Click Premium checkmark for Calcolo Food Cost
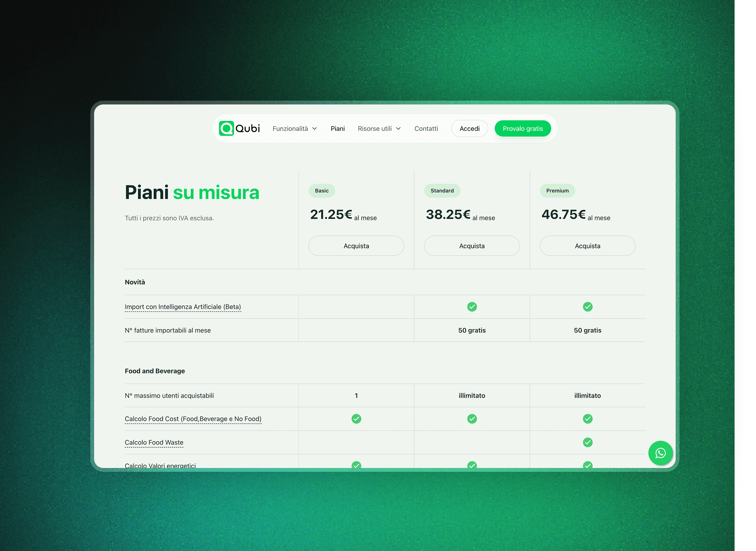Viewport: 756px width, 551px height. pyautogui.click(x=587, y=419)
